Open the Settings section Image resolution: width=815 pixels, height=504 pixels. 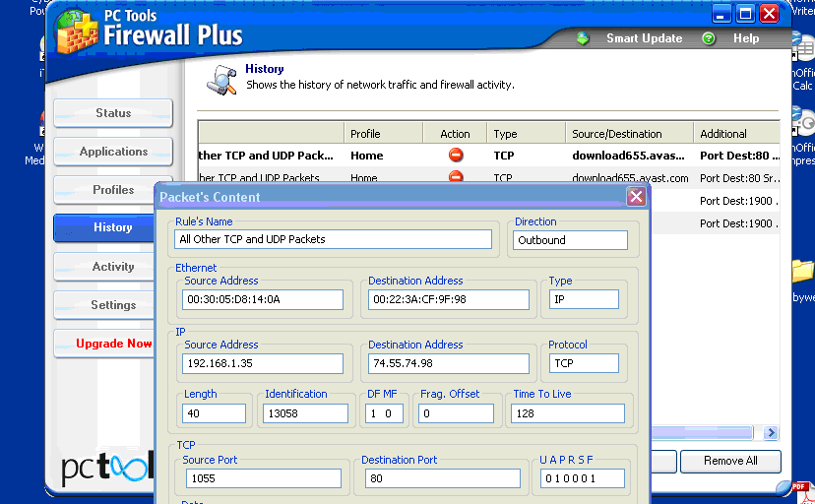pos(113,305)
